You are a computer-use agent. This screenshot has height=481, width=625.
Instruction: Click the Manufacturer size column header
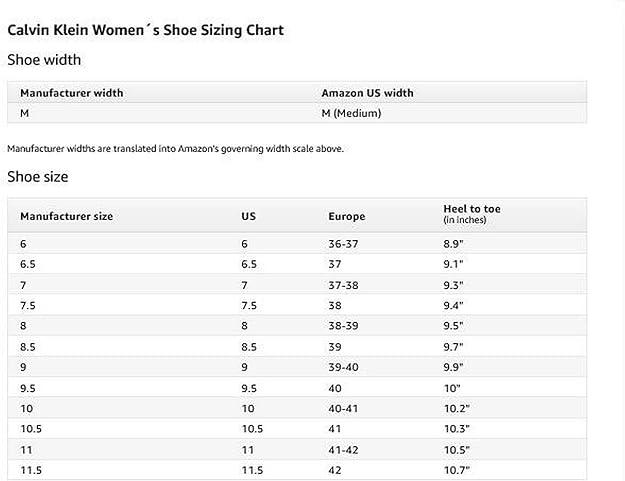(67, 216)
